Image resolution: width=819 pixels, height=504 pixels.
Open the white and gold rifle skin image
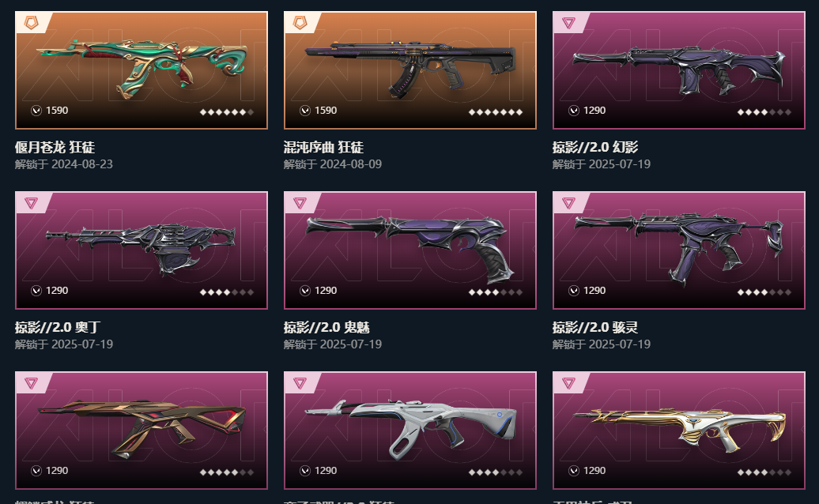[679, 431]
